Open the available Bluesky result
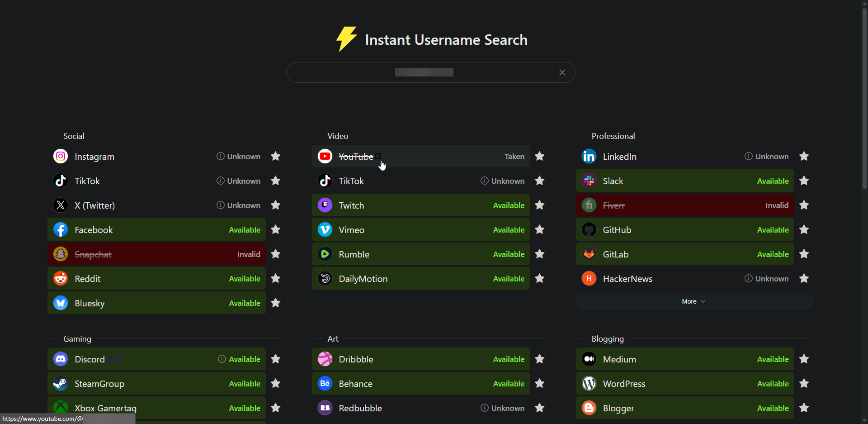The height and width of the screenshot is (424, 868). (156, 303)
